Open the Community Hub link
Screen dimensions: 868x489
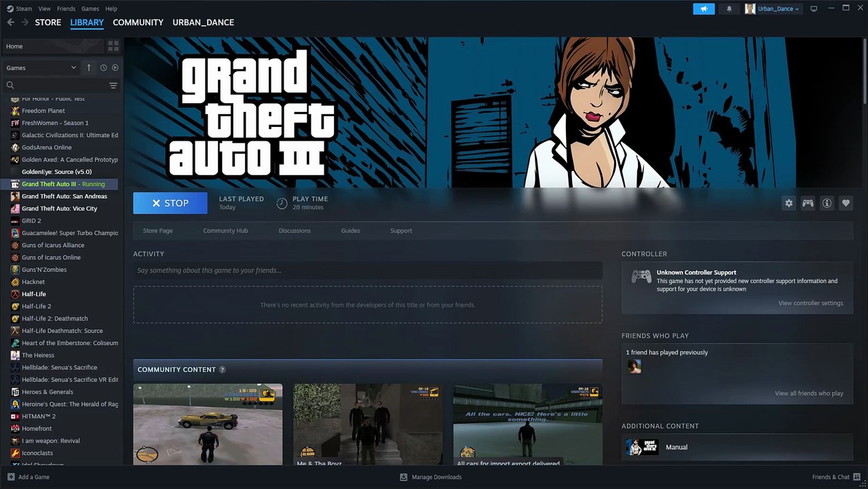pyautogui.click(x=225, y=231)
